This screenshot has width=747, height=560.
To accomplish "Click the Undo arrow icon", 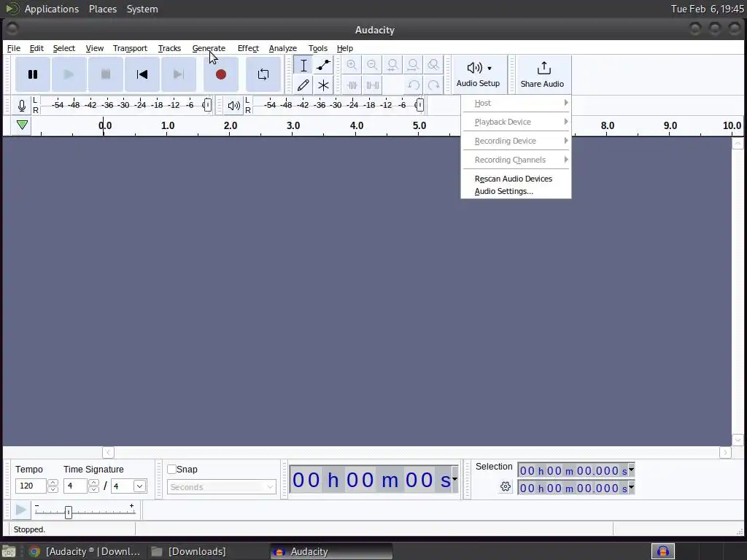I will (413, 85).
